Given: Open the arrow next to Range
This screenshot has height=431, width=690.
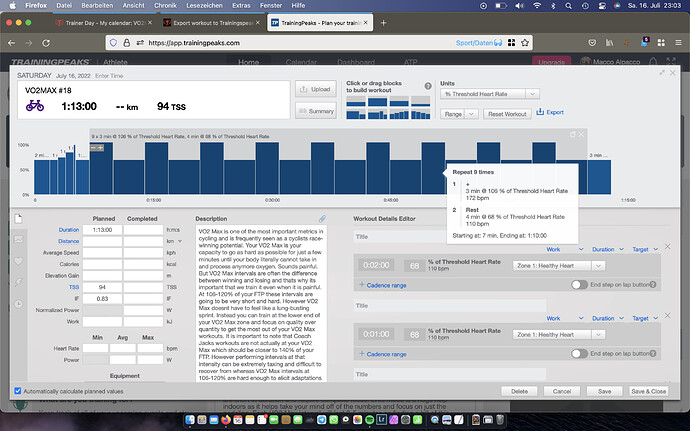Looking at the screenshot, I should click(471, 114).
